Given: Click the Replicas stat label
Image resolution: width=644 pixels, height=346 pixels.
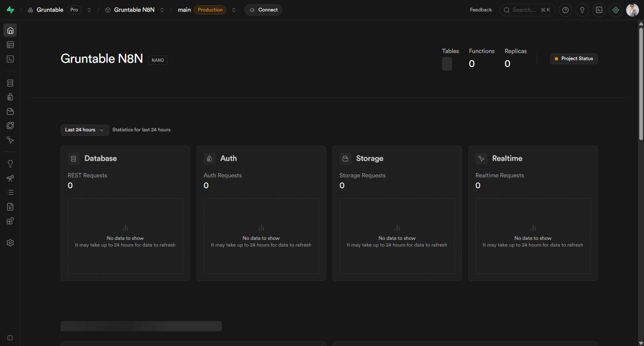Looking at the screenshot, I should pos(515,51).
